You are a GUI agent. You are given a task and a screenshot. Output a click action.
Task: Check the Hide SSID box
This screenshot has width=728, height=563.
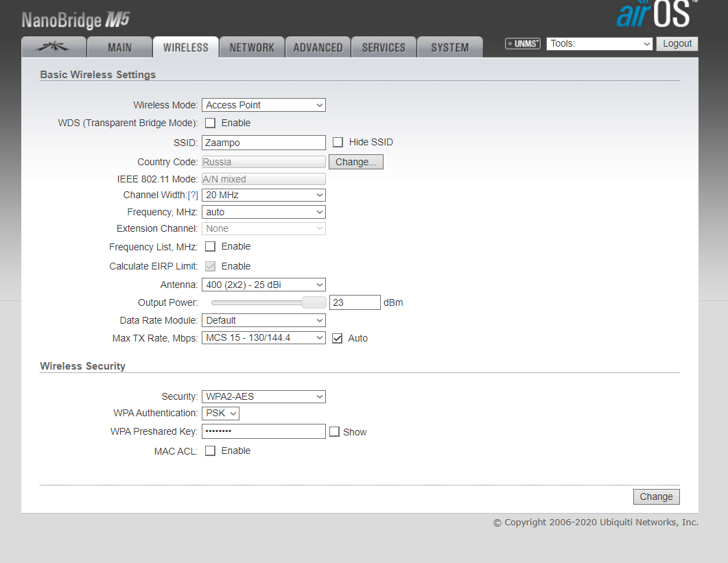click(x=338, y=143)
